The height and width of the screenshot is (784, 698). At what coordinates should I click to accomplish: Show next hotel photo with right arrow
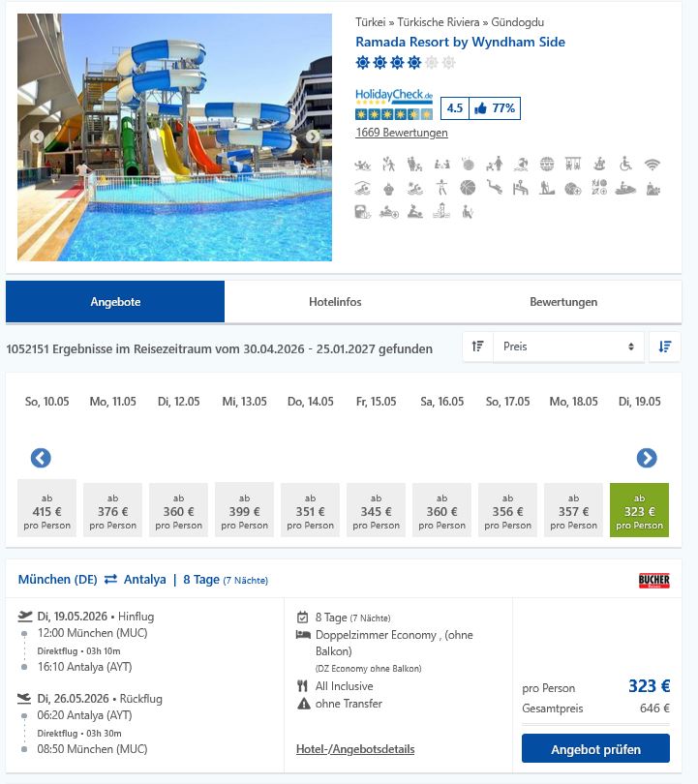313,136
